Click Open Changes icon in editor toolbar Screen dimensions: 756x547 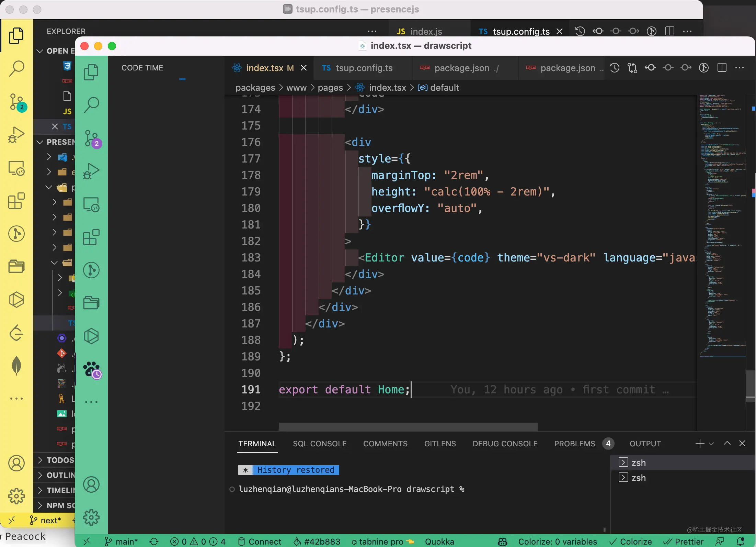632,68
